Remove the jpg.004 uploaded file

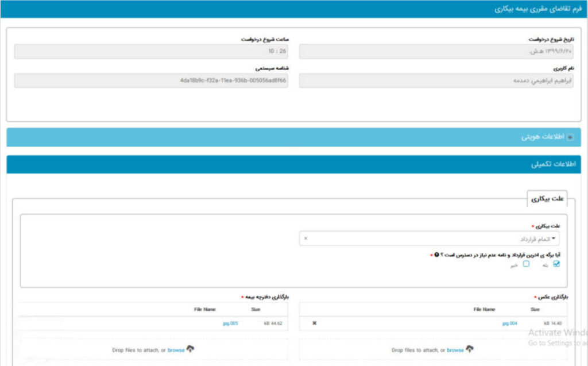pyautogui.click(x=314, y=323)
